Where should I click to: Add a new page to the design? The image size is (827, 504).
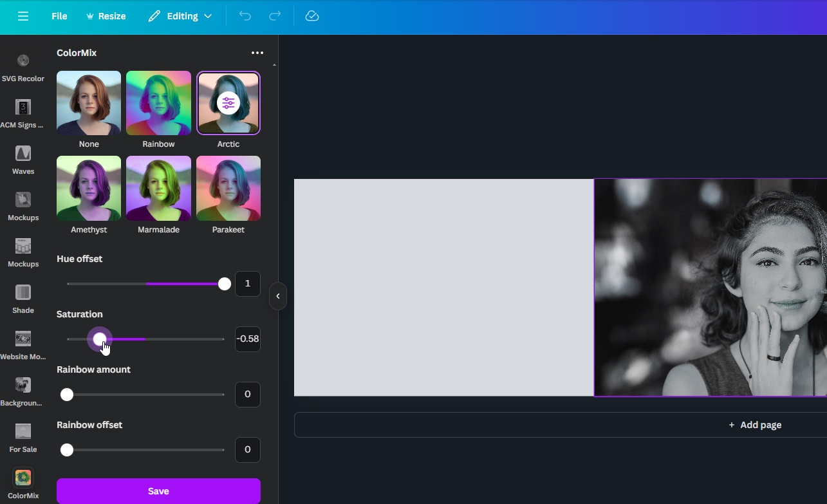(x=754, y=425)
